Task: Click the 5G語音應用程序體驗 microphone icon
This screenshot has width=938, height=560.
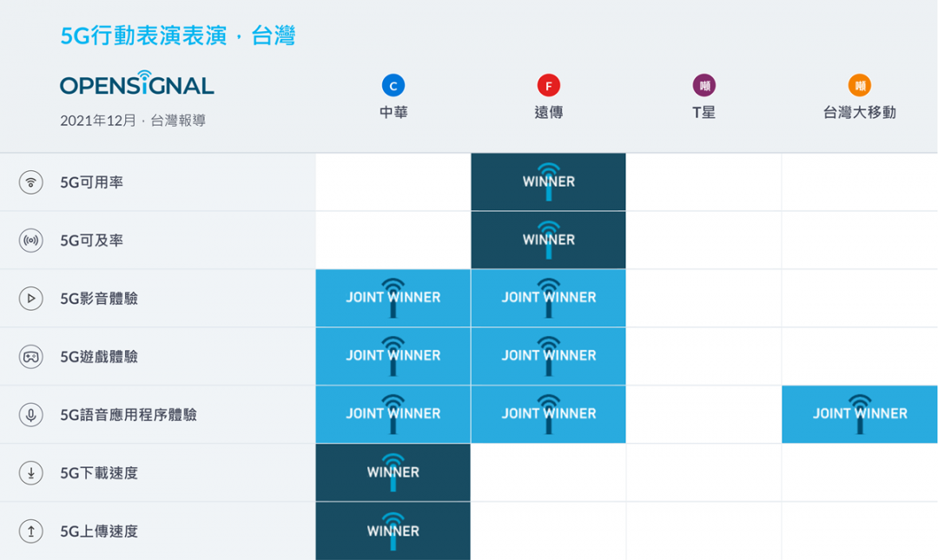Action: pos(31,415)
